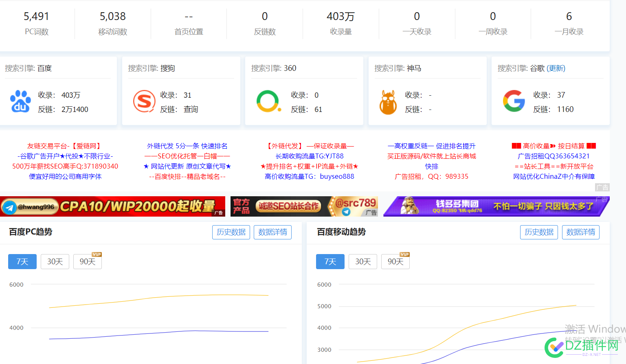Open 【外链代发】保证收录量 link
The height and width of the screenshot is (364, 626).
tap(310, 146)
